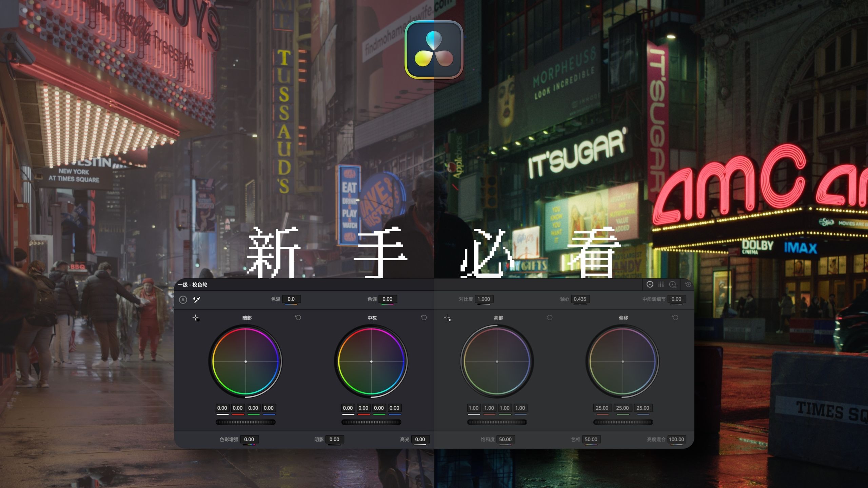Click the auto balance A icon
The height and width of the screenshot is (488, 868).
pyautogui.click(x=183, y=300)
